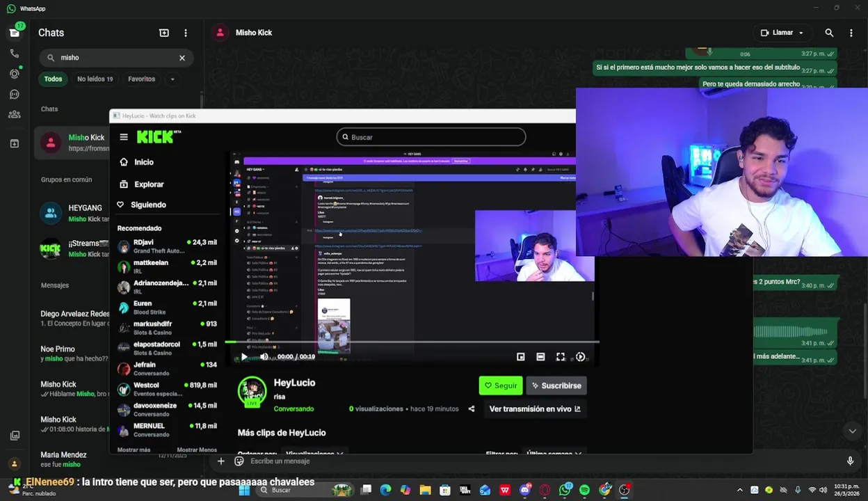Open the HEYGANG group chat result

(74, 213)
